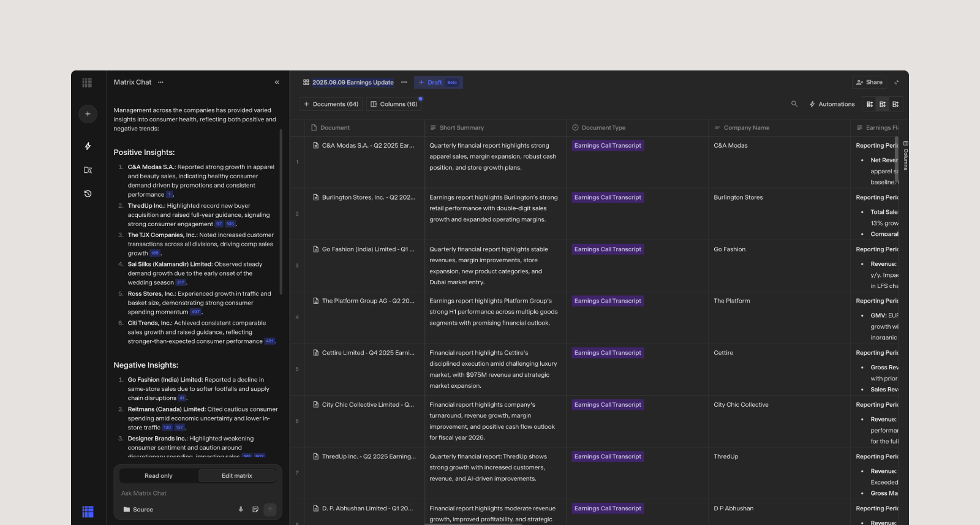Click citation 217 in Sai Silks insight

pos(181,283)
